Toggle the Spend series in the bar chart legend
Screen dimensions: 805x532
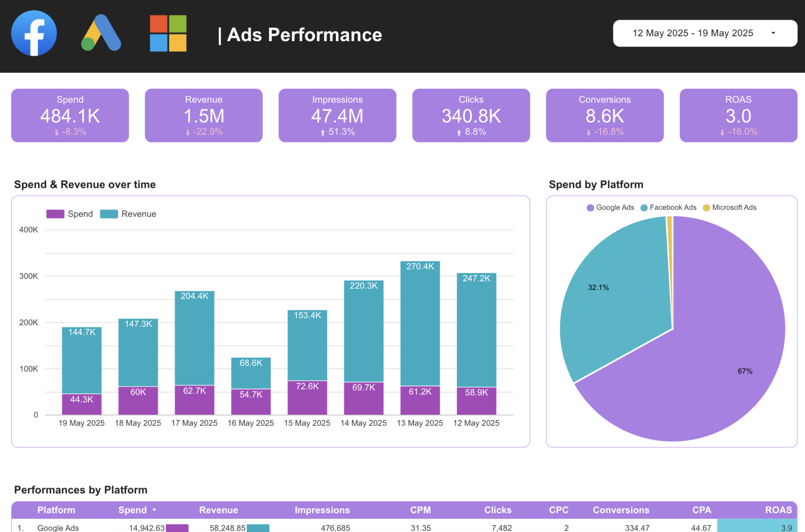pos(70,214)
